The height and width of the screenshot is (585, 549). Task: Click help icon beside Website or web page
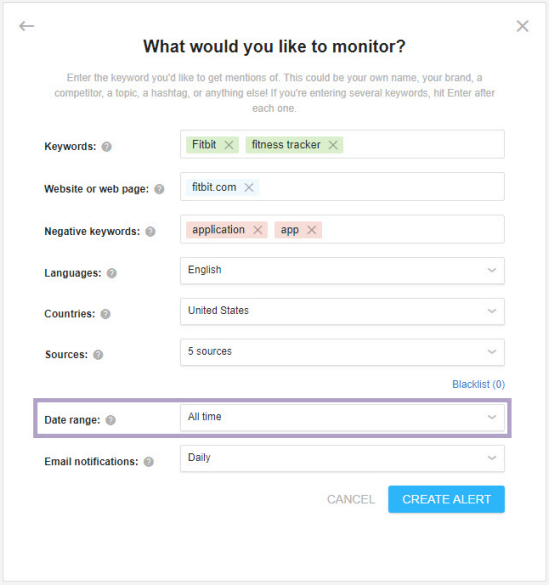[x=159, y=189]
